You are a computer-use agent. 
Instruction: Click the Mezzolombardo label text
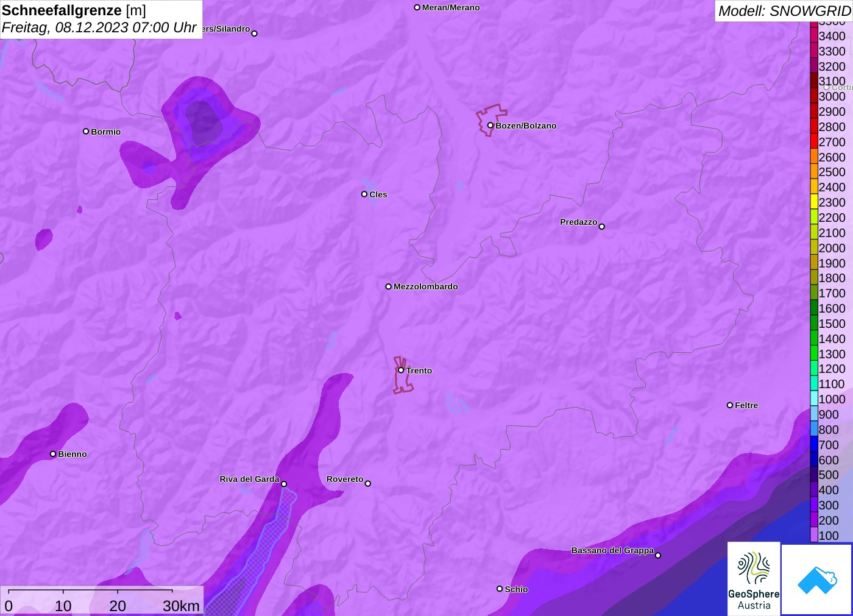point(425,286)
